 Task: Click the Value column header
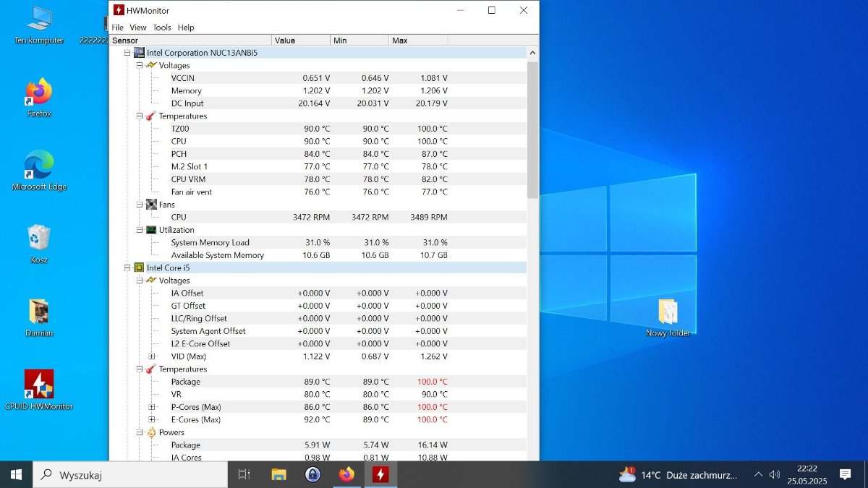pyautogui.click(x=301, y=40)
